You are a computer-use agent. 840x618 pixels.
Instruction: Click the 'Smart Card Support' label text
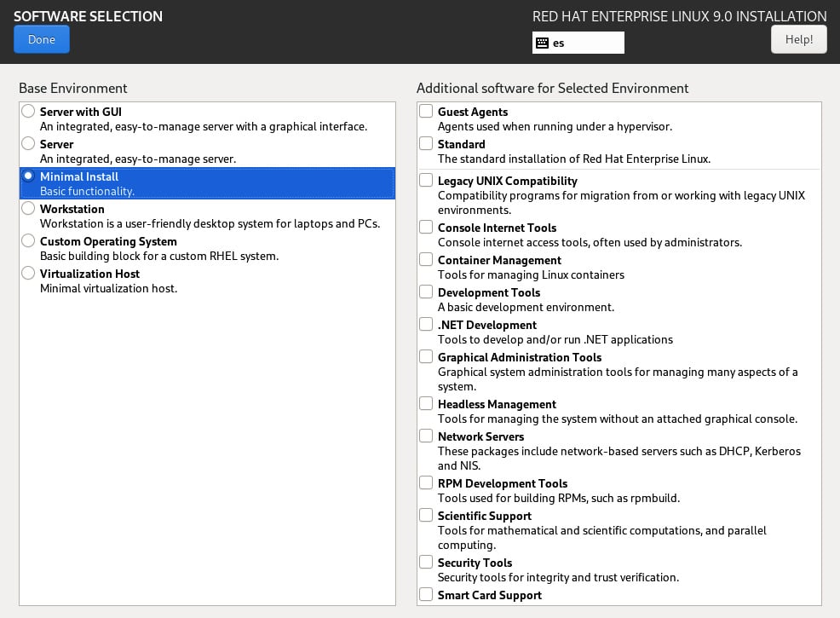(x=490, y=596)
